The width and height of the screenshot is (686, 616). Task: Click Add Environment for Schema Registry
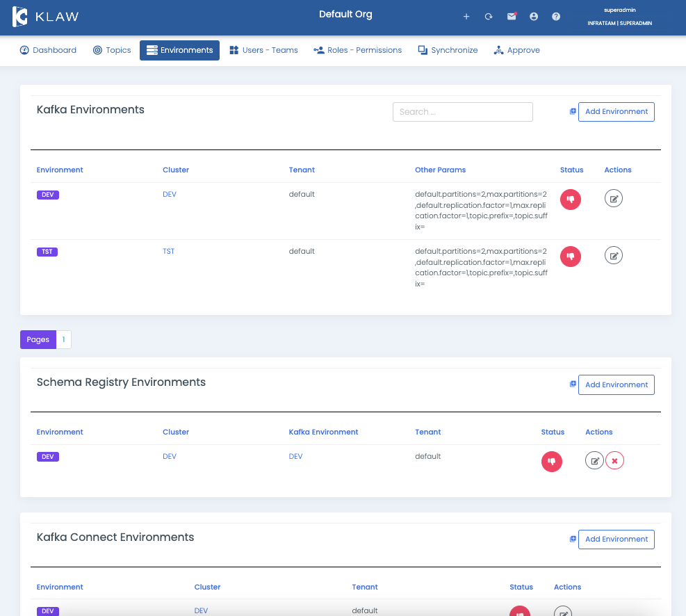click(x=616, y=385)
